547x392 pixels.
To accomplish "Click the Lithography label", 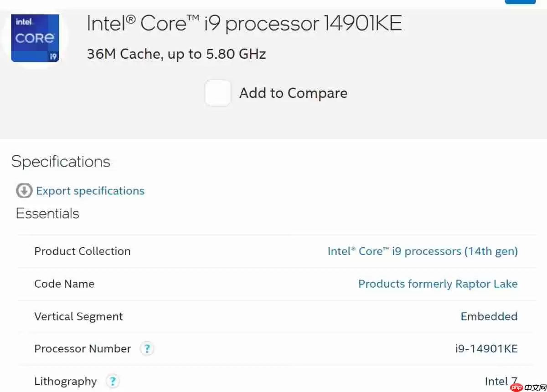I will pyautogui.click(x=66, y=382).
